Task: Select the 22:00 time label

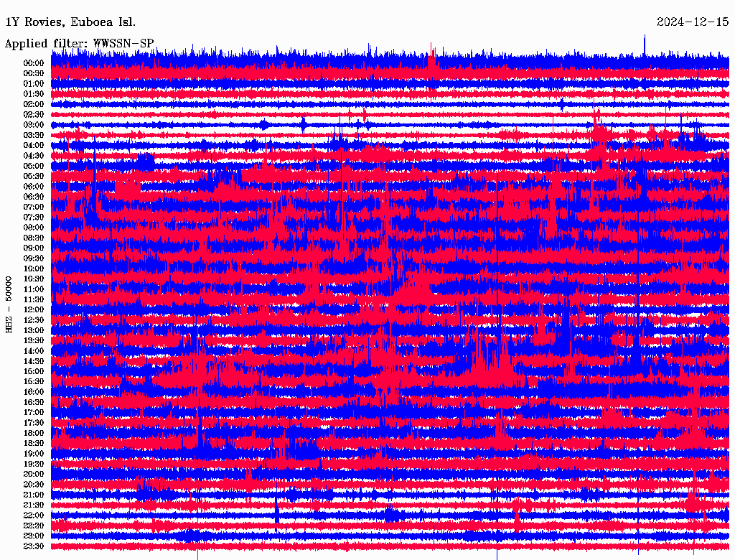Action: click(x=34, y=515)
